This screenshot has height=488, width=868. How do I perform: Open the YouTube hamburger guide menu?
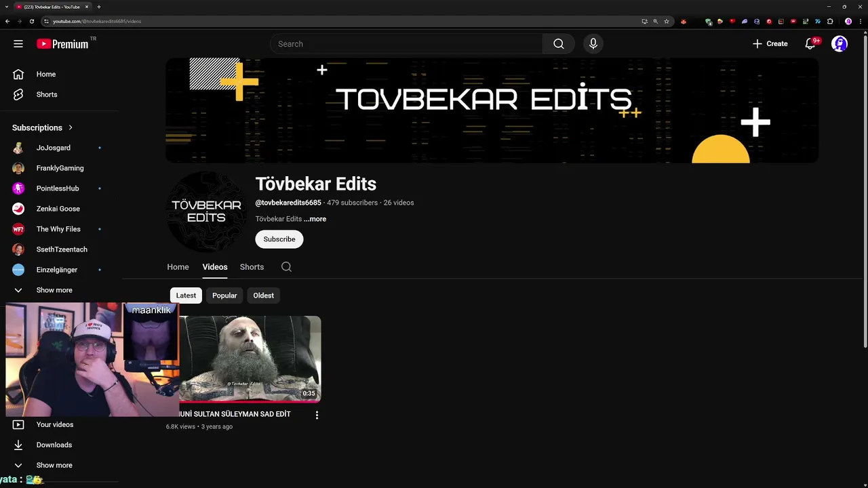pos(18,44)
